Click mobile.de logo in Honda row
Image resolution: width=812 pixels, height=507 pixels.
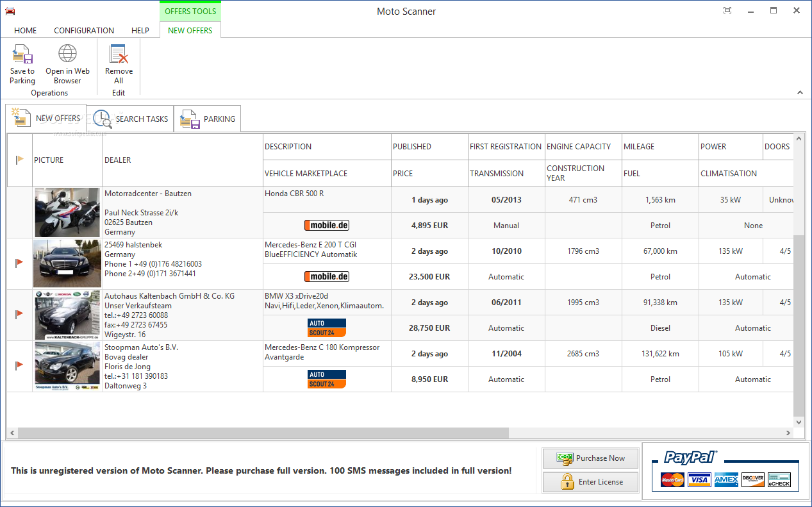tap(327, 226)
